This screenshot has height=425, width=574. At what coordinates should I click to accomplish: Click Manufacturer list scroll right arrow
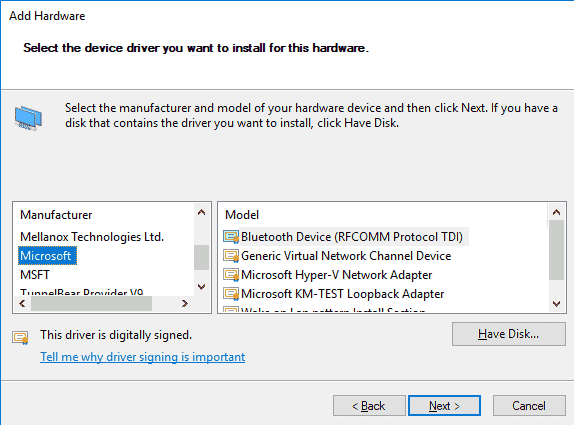[x=185, y=303]
